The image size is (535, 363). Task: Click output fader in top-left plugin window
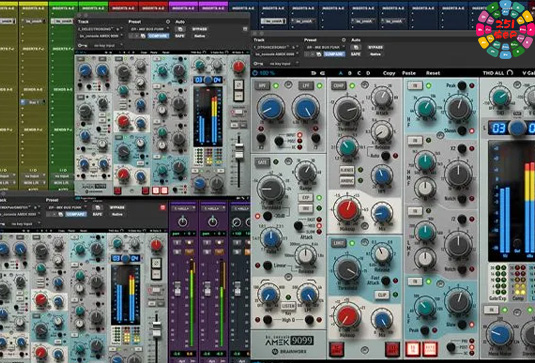(239, 150)
